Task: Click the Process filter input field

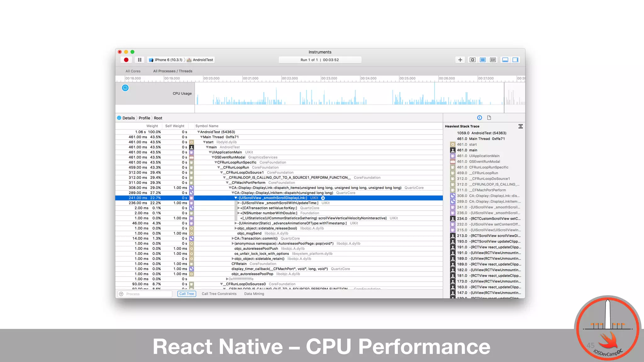Action: click(145, 294)
